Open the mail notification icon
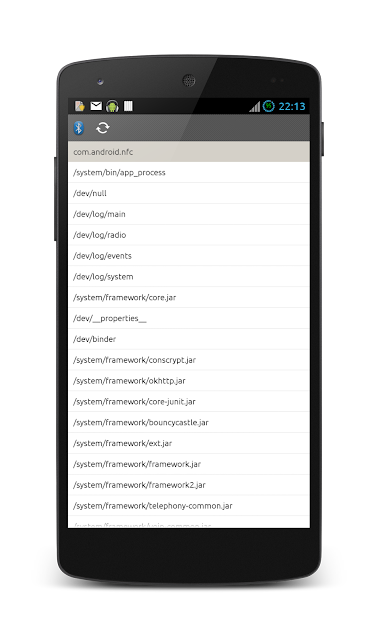The width and height of the screenshot is (378, 640). tap(96, 106)
